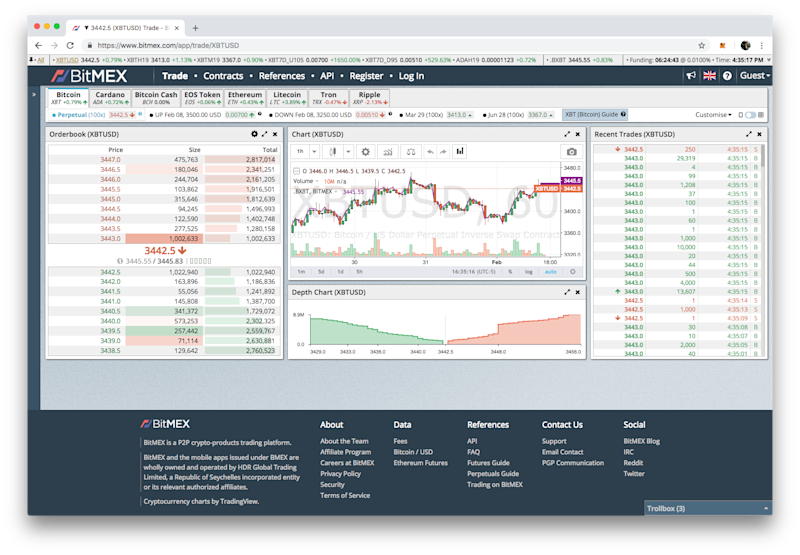
Task: Open Orderbook settings gear icon
Action: click(x=254, y=134)
